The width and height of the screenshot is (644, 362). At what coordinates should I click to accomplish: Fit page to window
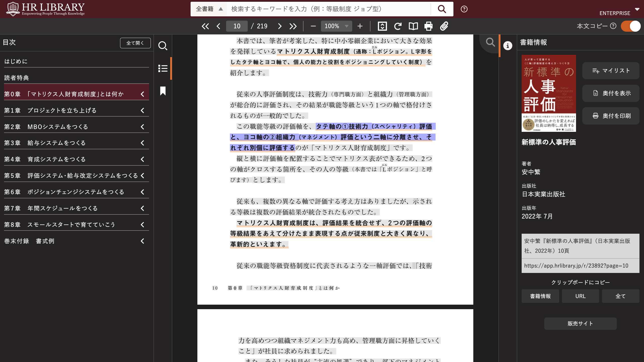[x=382, y=26]
